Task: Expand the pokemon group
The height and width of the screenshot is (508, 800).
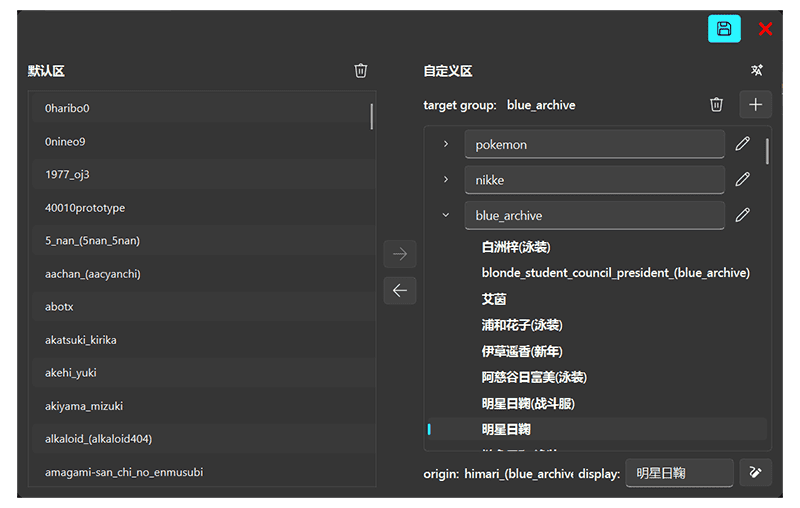Action: [446, 144]
